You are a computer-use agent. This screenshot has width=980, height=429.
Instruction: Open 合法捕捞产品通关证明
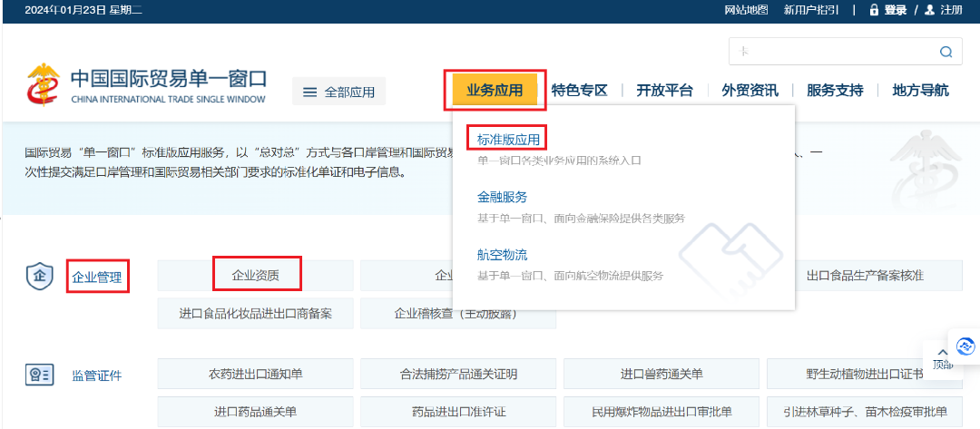point(458,374)
